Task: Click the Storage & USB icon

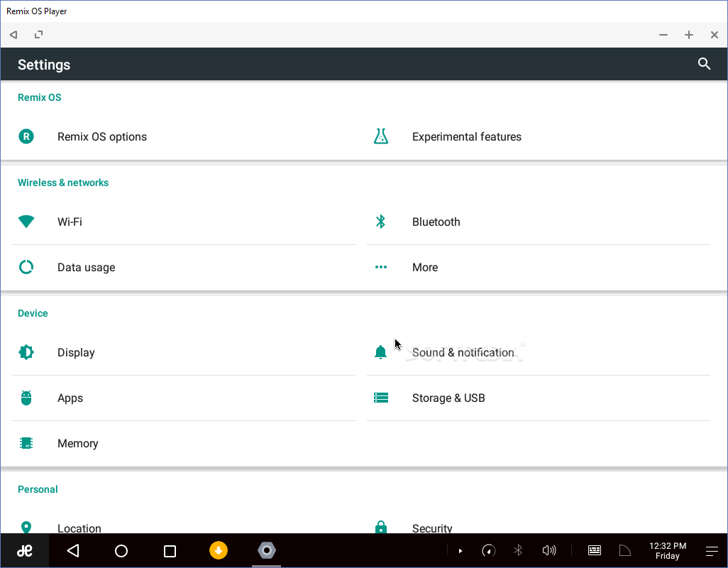Action: click(381, 398)
